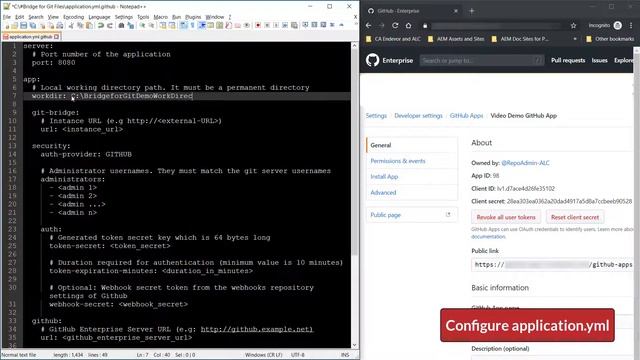Screen dimensions: 640x360
Task: Open the Plugins menu in Notepad++
Action: coord(193,17)
